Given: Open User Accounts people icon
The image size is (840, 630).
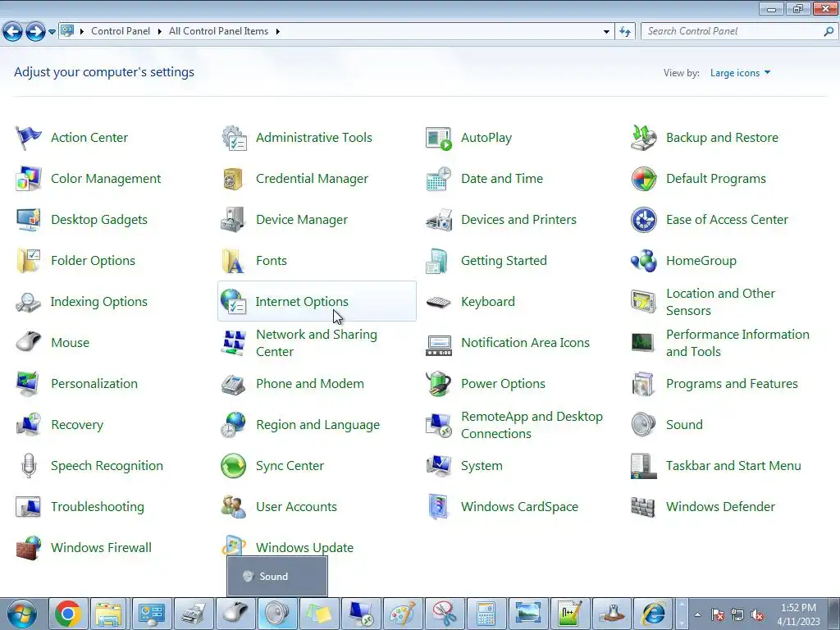Looking at the screenshot, I should (x=234, y=507).
